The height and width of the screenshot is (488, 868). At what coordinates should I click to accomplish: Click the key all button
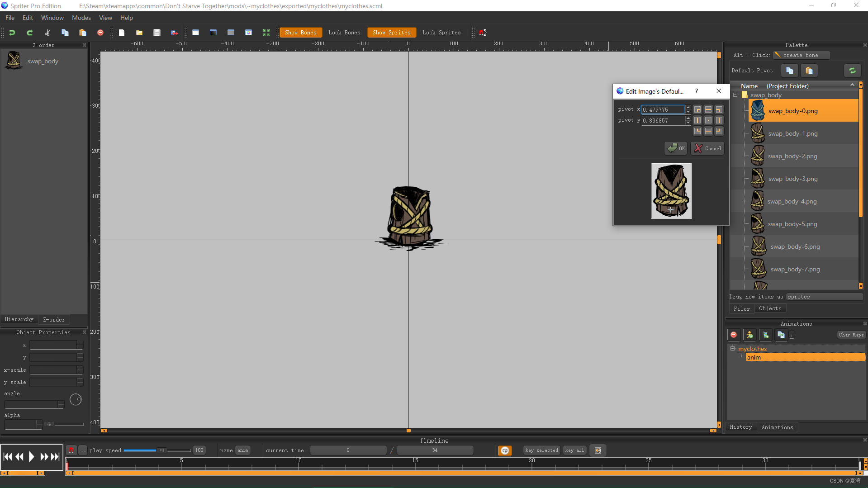[x=574, y=450]
